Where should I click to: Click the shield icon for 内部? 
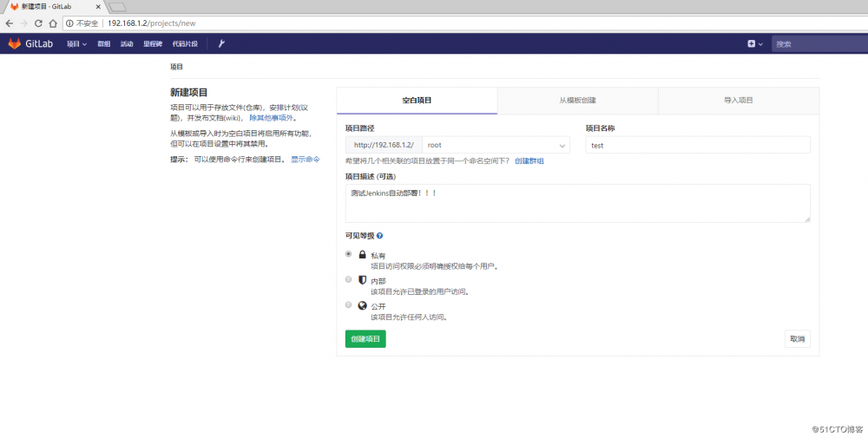click(x=362, y=280)
